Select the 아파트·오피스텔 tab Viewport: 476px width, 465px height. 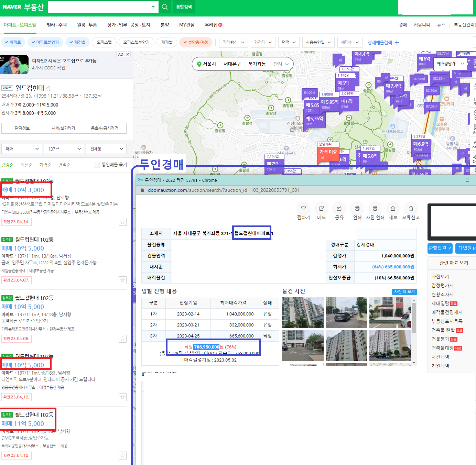20,25
